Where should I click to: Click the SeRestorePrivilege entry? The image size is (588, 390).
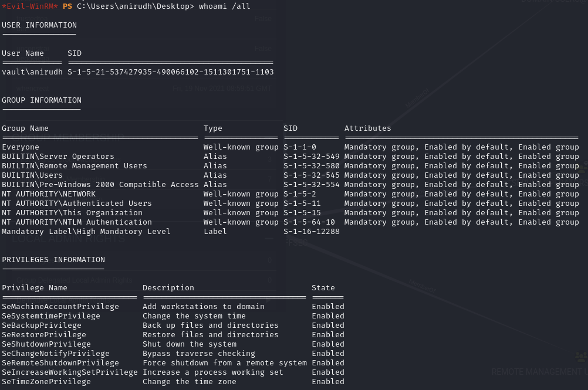(44, 335)
